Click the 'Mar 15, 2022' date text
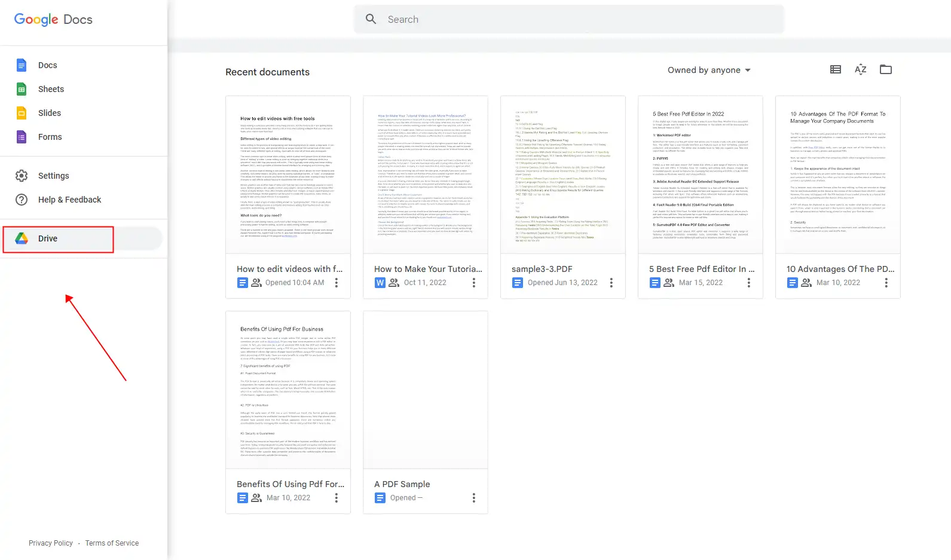The height and width of the screenshot is (560, 951). (x=701, y=283)
